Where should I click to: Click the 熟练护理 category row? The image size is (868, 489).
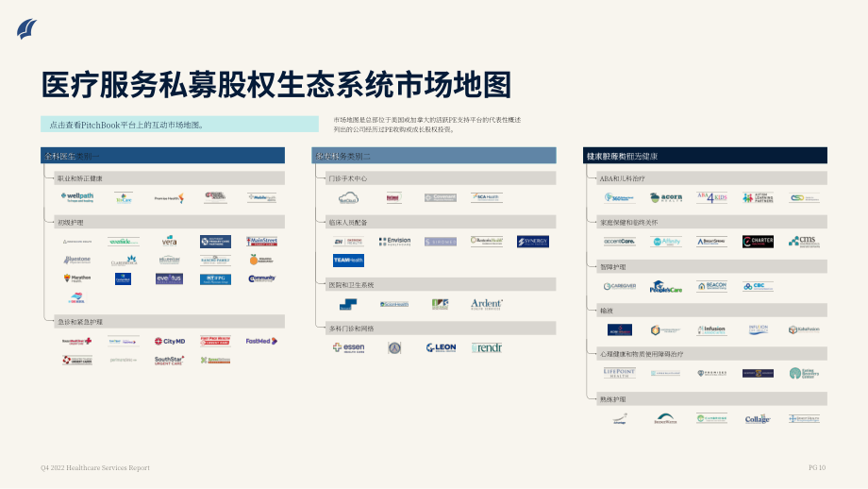tap(712, 399)
